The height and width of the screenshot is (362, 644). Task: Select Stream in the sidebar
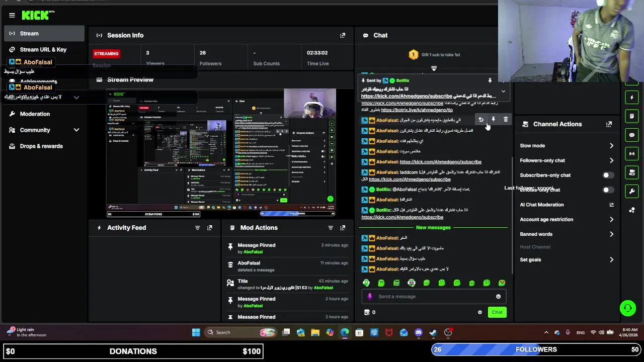44,34
